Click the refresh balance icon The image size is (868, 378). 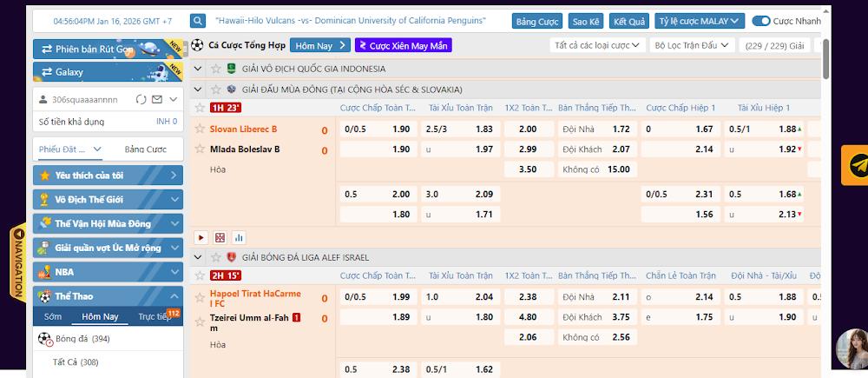point(143,100)
